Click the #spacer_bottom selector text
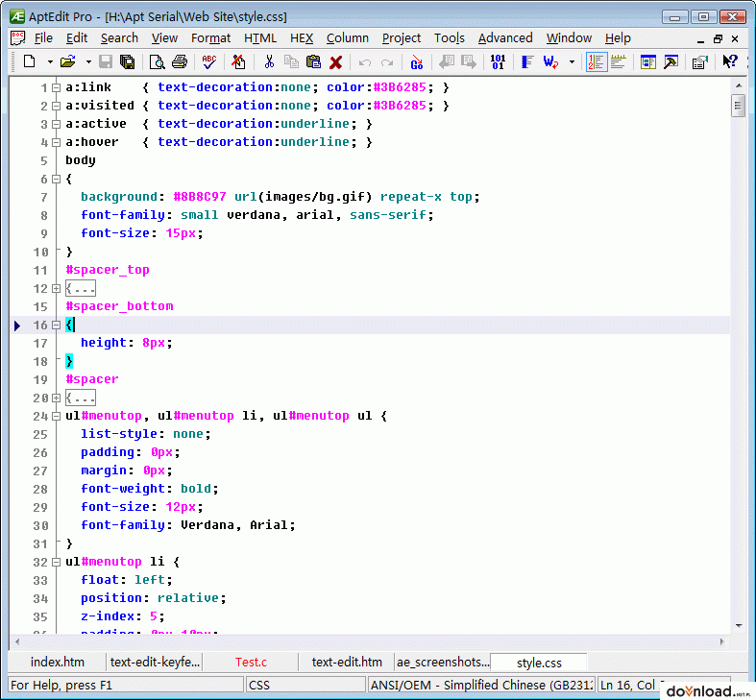Viewport: 756px width, 700px height. 119,306
